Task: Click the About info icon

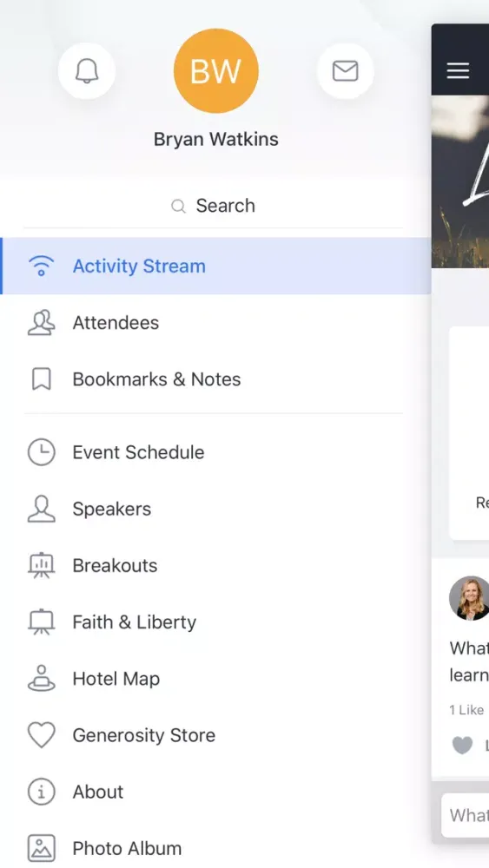Action: pyautogui.click(x=42, y=792)
